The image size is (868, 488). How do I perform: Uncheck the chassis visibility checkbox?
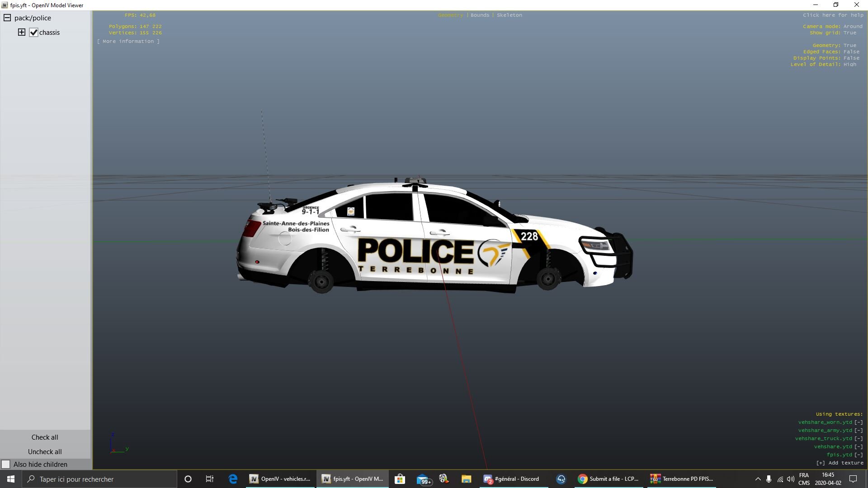[33, 32]
